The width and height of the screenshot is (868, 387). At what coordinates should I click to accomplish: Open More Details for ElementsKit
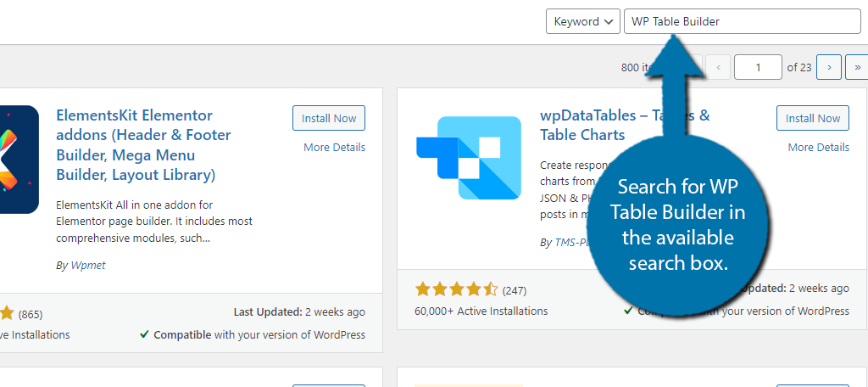click(334, 148)
